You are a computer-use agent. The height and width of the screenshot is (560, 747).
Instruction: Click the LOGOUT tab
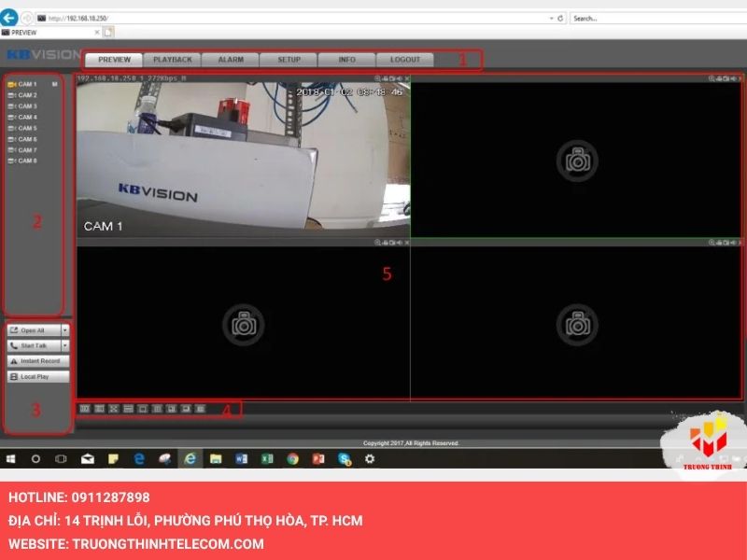405,60
